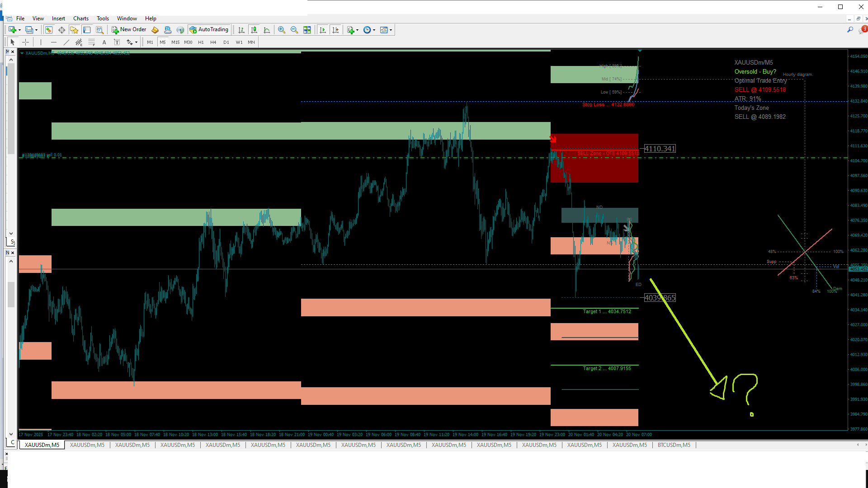Click the search magnifier icon
The image size is (868, 488).
point(850,30)
